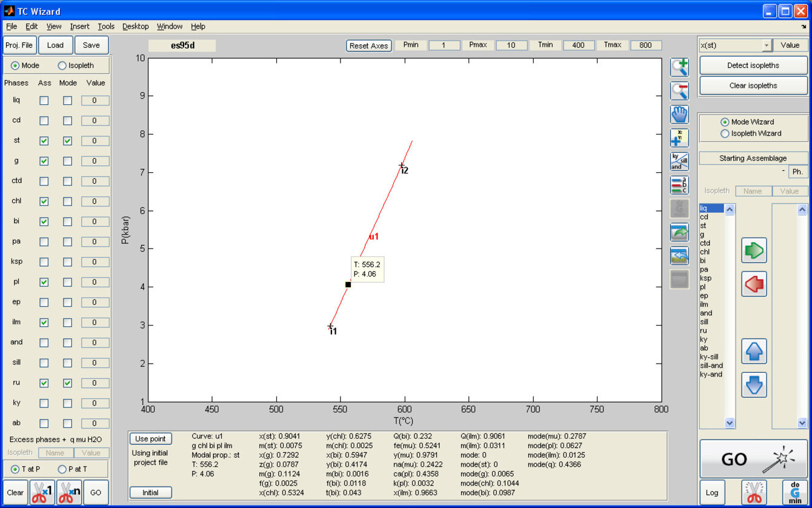Screen dimensions: 812x508
Task: Click the zoom in magnifier icon
Action: pos(679,67)
